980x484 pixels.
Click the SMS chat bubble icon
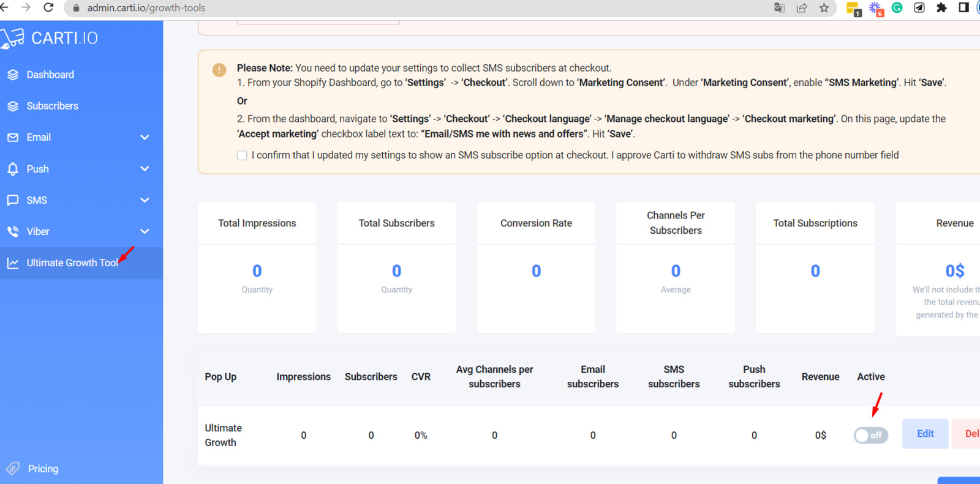coord(13,200)
